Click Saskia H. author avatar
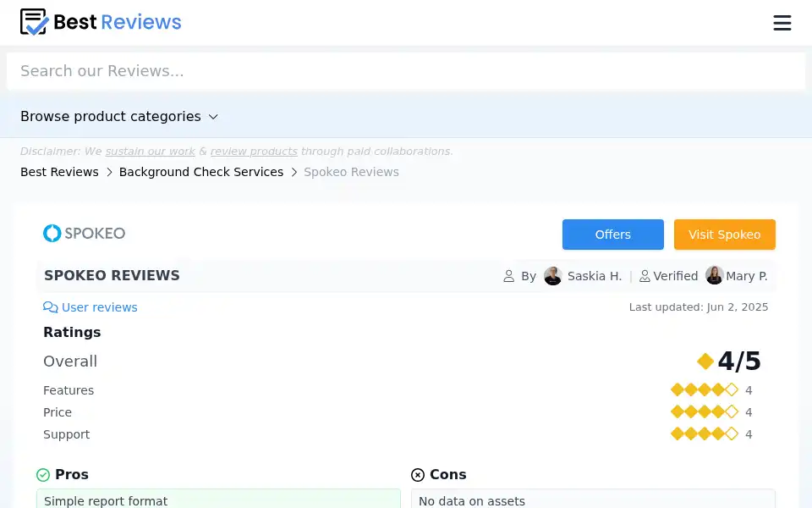The width and height of the screenshot is (812, 508). [553, 276]
